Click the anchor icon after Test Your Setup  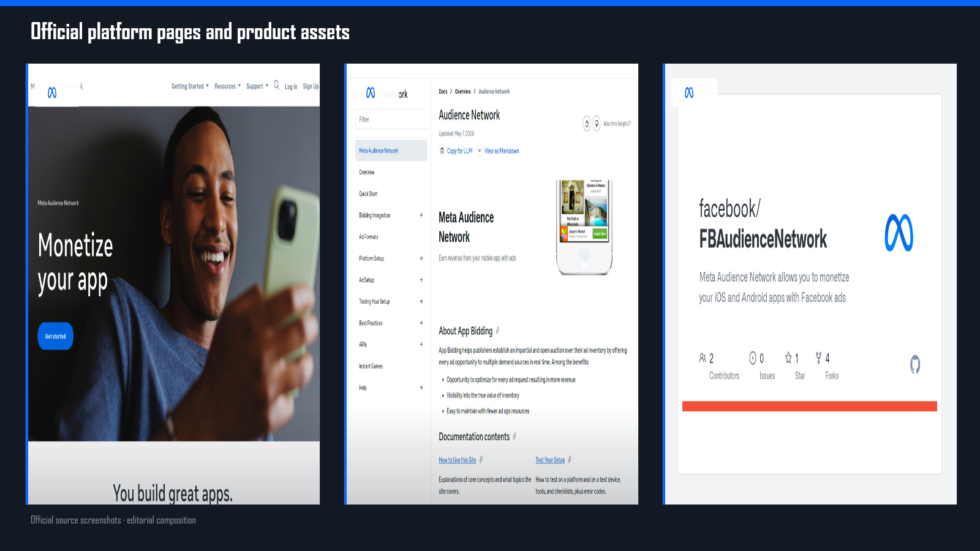coord(570,460)
